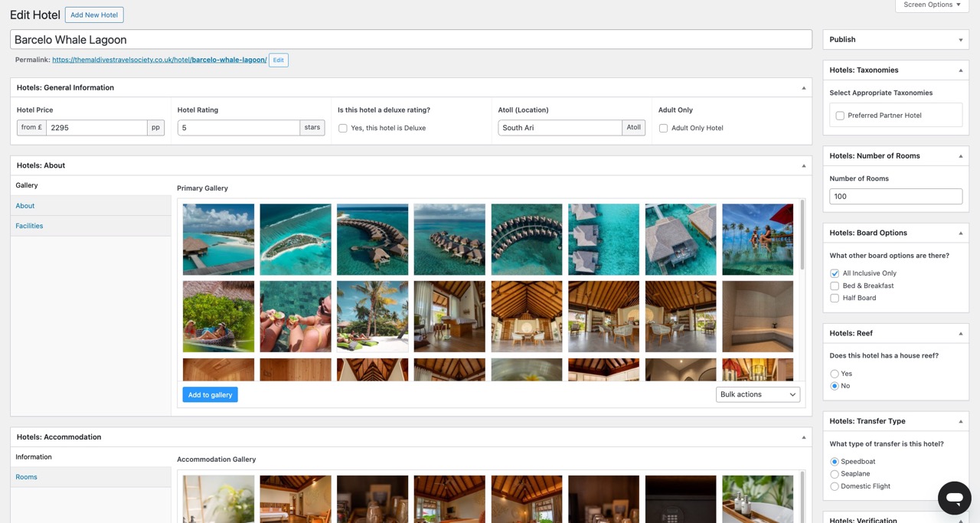This screenshot has width=980, height=523.
Task: Check 'Yes, this hotel is Deluxe'
Action: [343, 128]
